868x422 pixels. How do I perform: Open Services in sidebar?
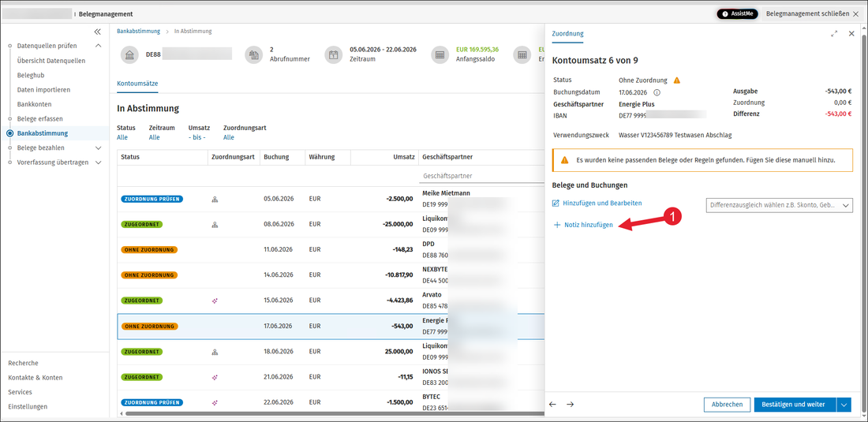click(20, 392)
